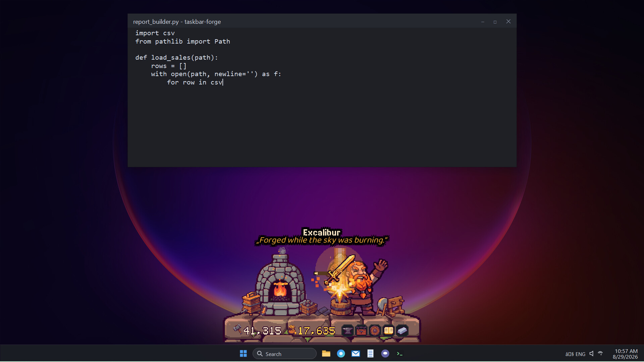Viewport: 644px width, 362px height.
Task: Click the ENG language indicator
Action: (x=580, y=354)
